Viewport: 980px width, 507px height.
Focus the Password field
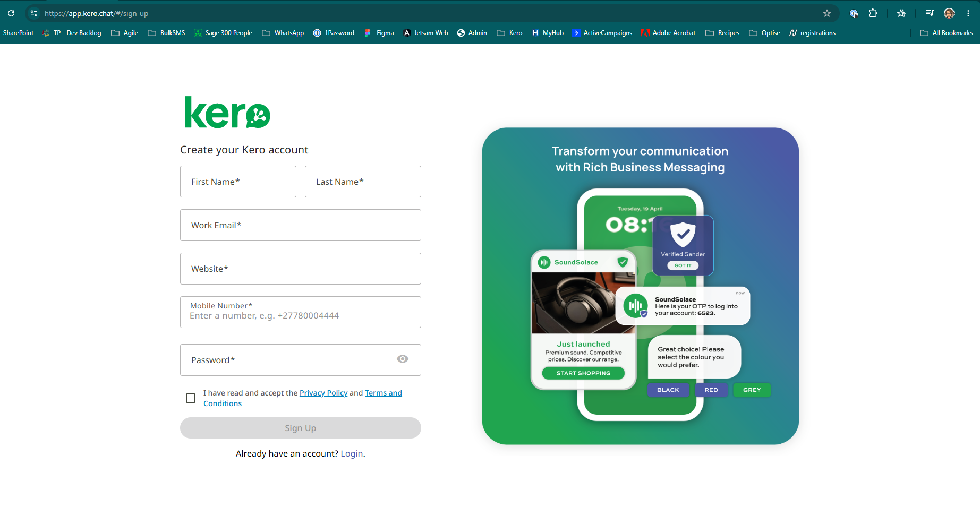tap(301, 360)
